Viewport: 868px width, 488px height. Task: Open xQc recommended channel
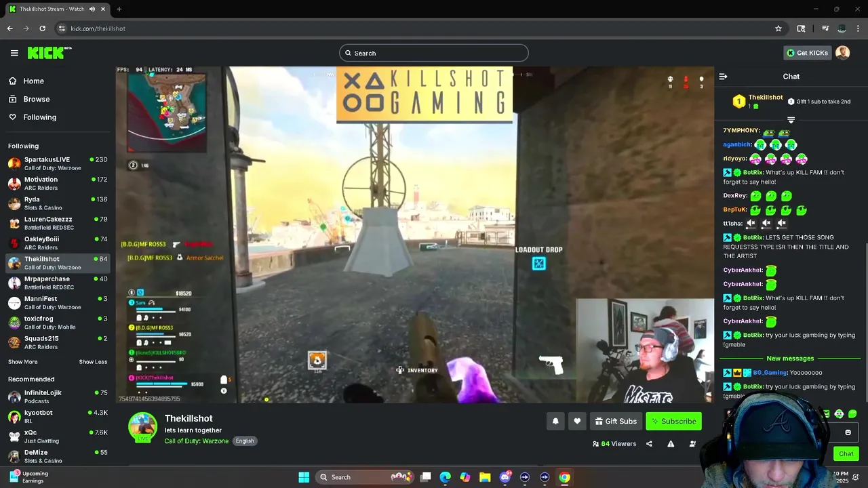(58, 436)
